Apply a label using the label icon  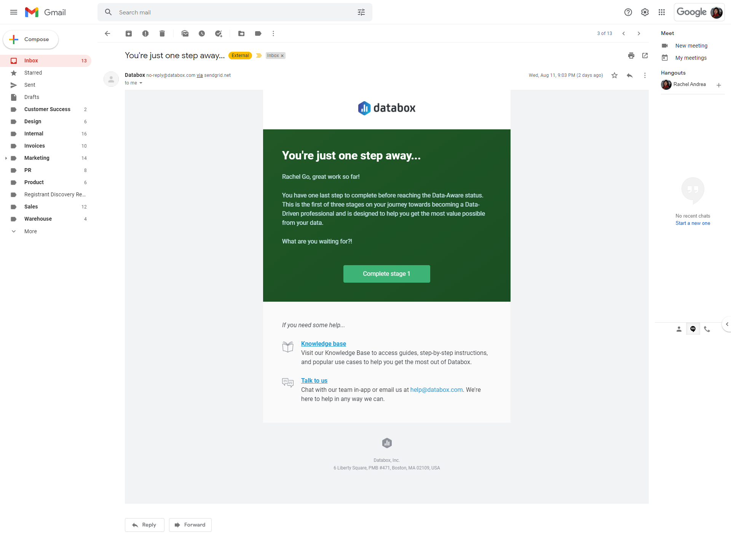coord(258,33)
